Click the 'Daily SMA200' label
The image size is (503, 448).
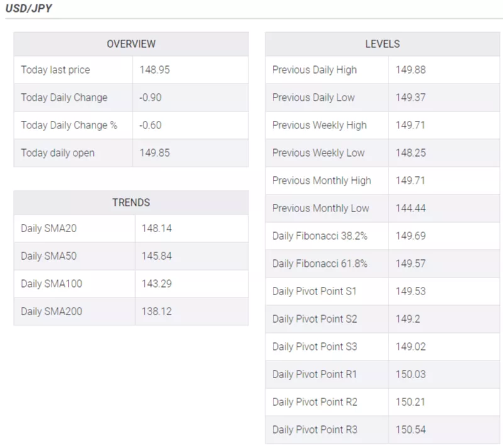tap(52, 311)
